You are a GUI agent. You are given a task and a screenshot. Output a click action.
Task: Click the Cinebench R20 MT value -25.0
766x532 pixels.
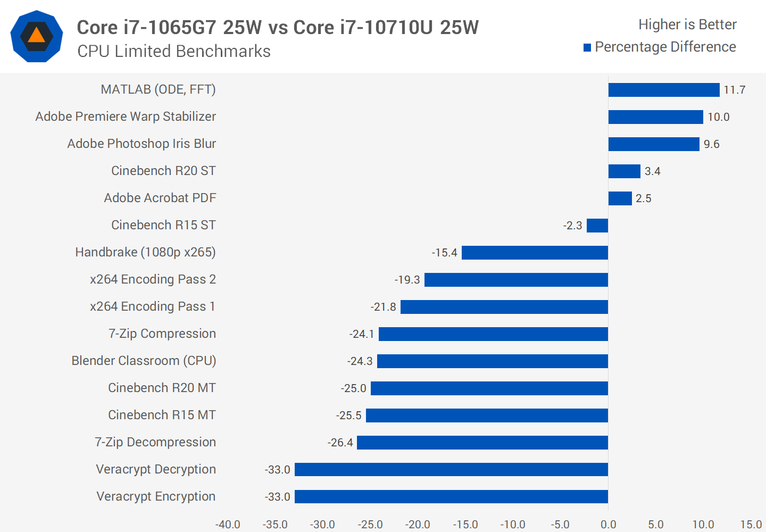353,388
